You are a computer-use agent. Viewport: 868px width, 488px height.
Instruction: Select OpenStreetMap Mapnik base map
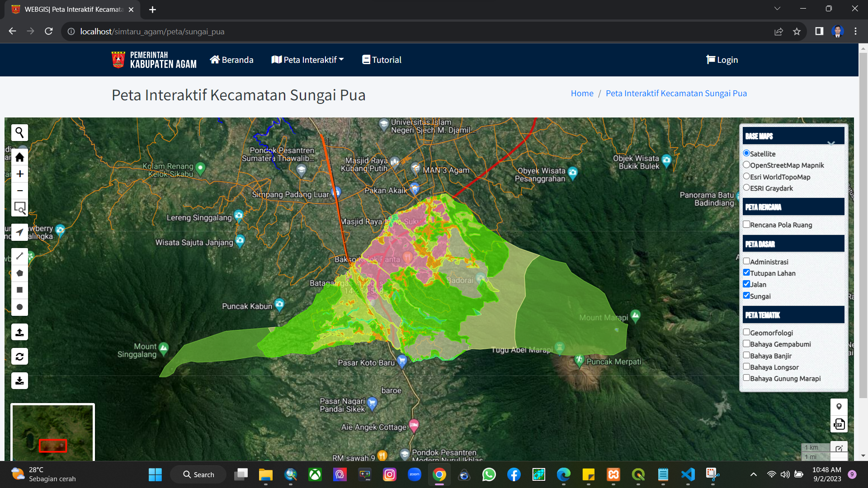click(x=746, y=165)
